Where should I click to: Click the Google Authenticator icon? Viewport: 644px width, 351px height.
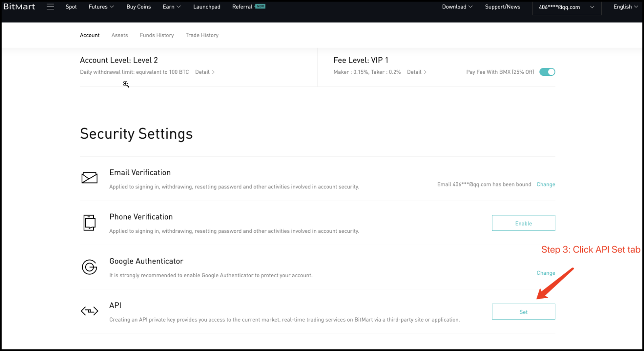tap(89, 267)
